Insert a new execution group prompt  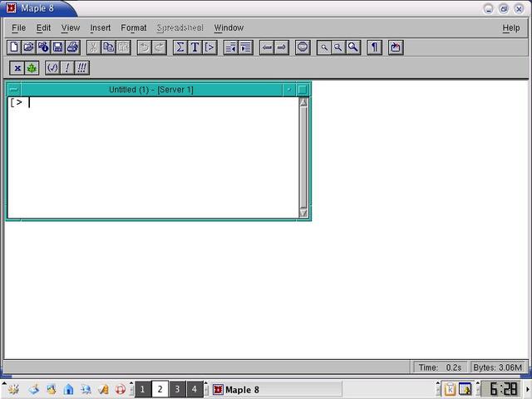[x=210, y=47]
